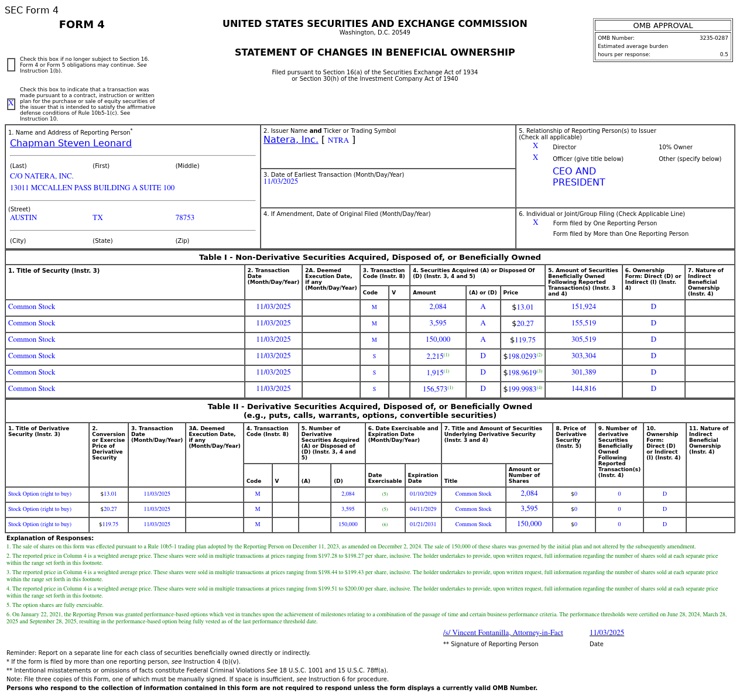The image size is (740, 700).
Task: Click the 01/21/2031 expiration date
Action: (x=423, y=524)
